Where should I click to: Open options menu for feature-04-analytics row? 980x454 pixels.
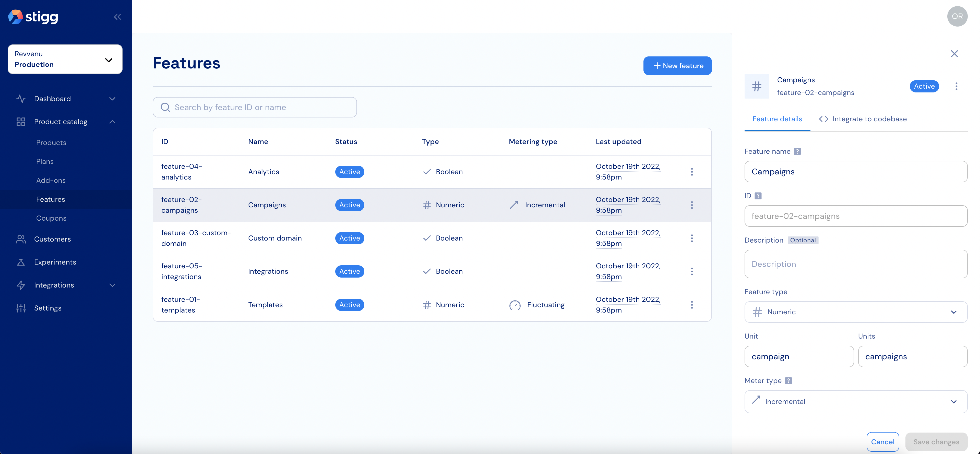coord(692,172)
